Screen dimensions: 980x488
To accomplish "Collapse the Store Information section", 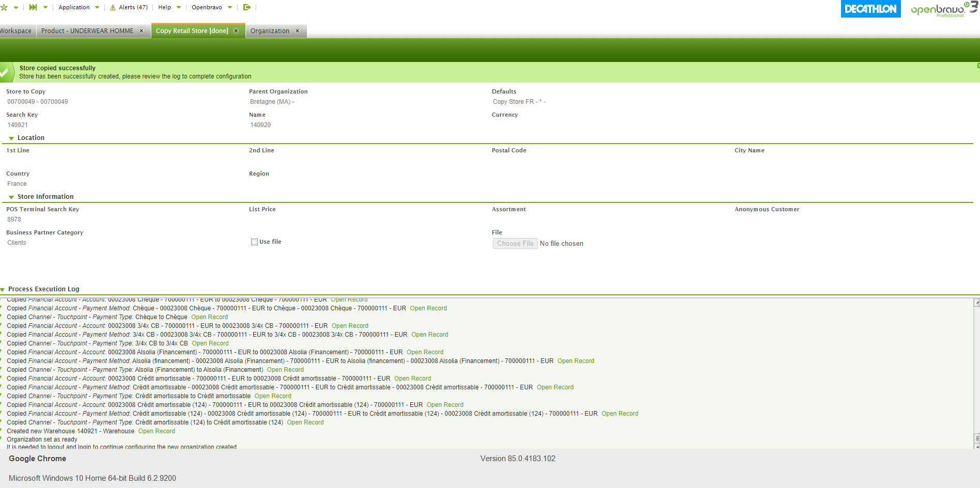I will click(11, 197).
